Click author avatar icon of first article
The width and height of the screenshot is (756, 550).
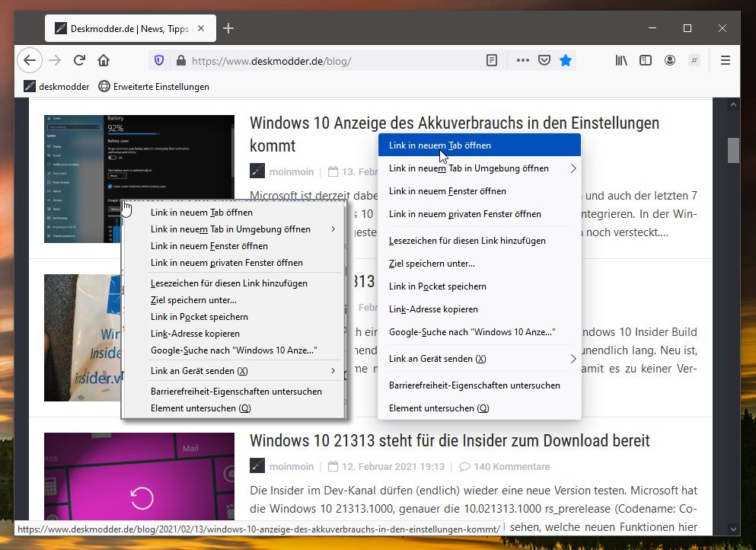click(257, 171)
